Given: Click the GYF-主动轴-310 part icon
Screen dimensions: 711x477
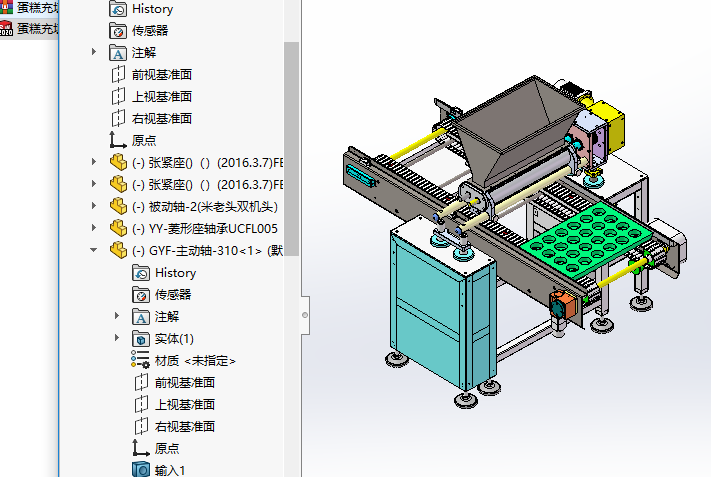Looking at the screenshot, I should click(x=118, y=250).
